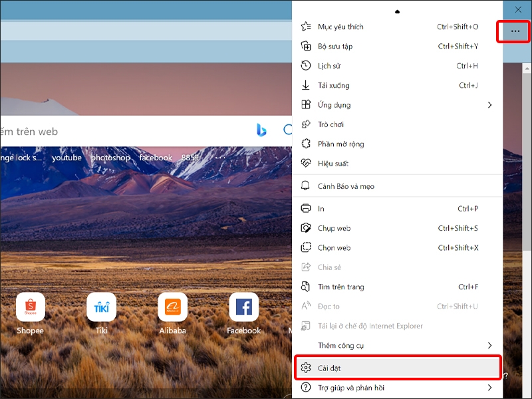
Task: Select Bộ sưu tập menu entry
Action: point(397,46)
